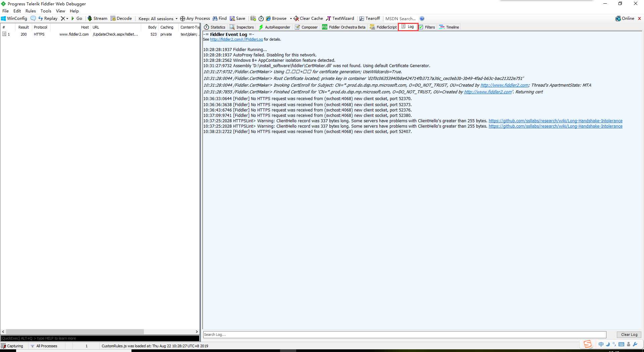Click into the Search Log field
The height and width of the screenshot is (352, 644).
(405, 335)
